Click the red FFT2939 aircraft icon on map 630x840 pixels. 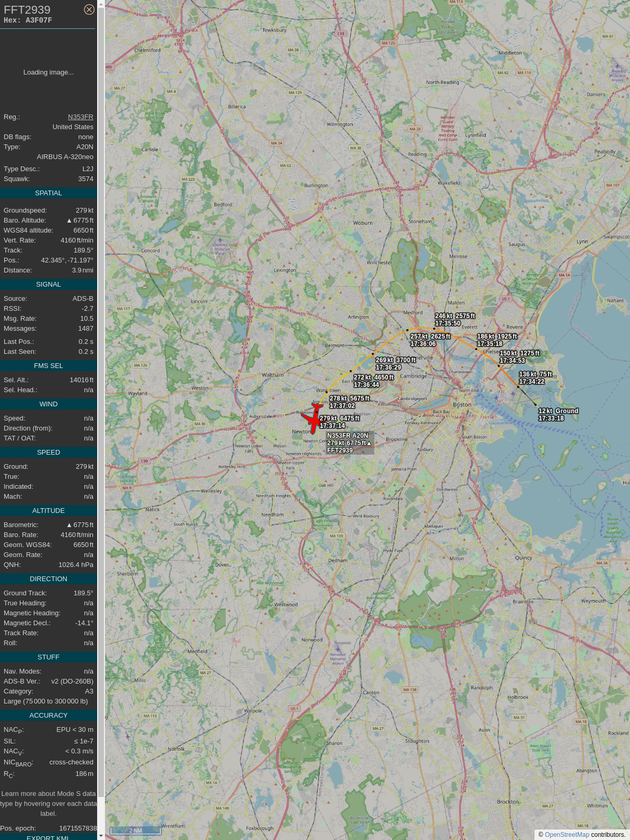314,419
